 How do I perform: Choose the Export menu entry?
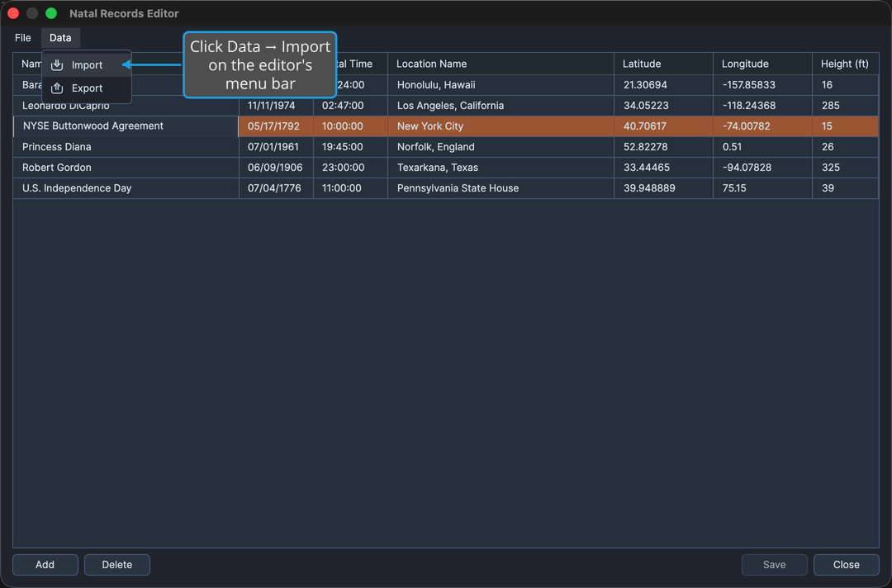tap(87, 88)
